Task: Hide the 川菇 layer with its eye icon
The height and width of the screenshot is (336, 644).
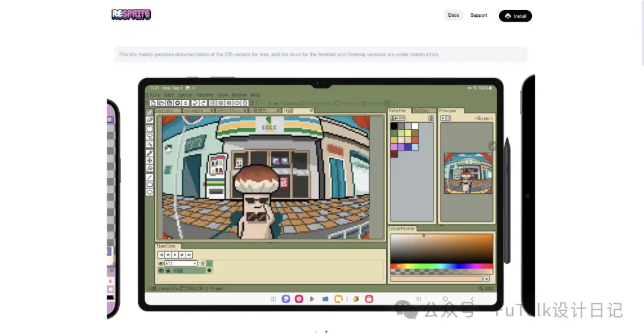Action: tap(161, 270)
